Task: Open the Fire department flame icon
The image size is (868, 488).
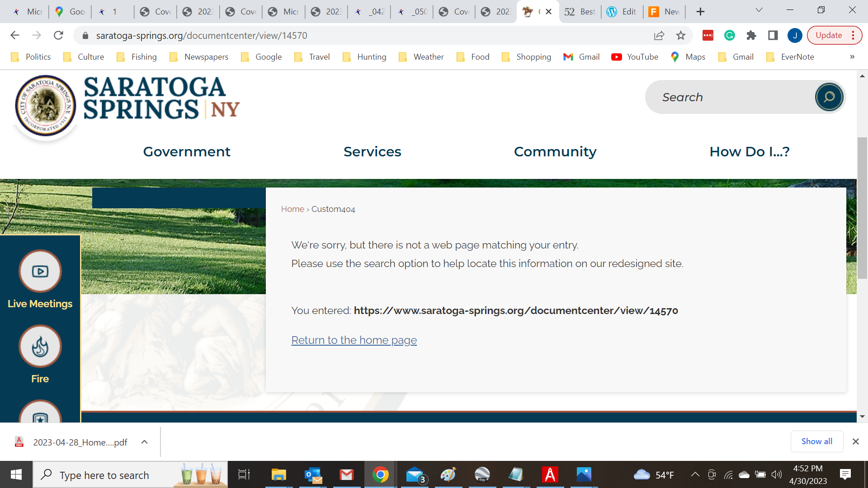Action: point(40,347)
